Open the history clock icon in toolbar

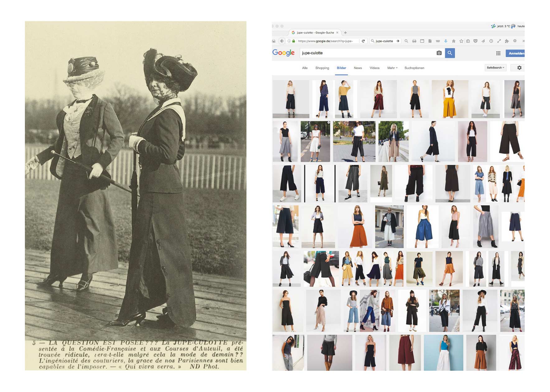coord(491,41)
